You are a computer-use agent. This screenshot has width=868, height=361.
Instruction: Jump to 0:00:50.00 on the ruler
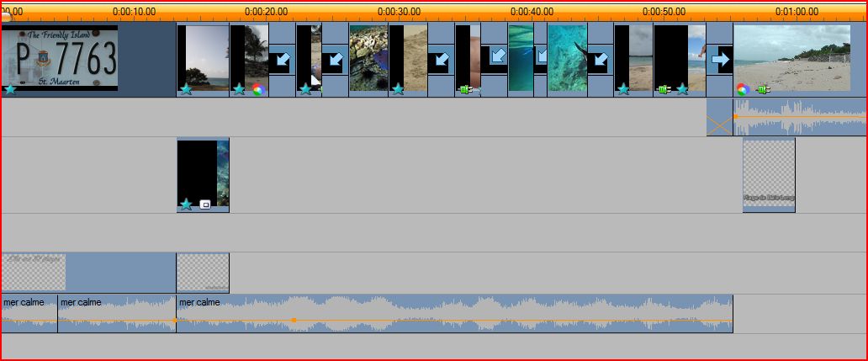point(664,11)
